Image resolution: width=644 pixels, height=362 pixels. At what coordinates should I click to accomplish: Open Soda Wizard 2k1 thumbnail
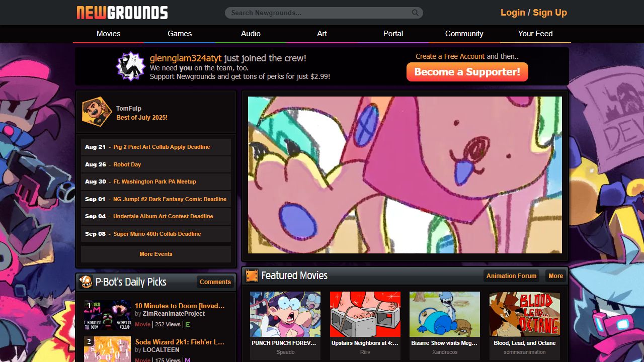[x=107, y=349]
